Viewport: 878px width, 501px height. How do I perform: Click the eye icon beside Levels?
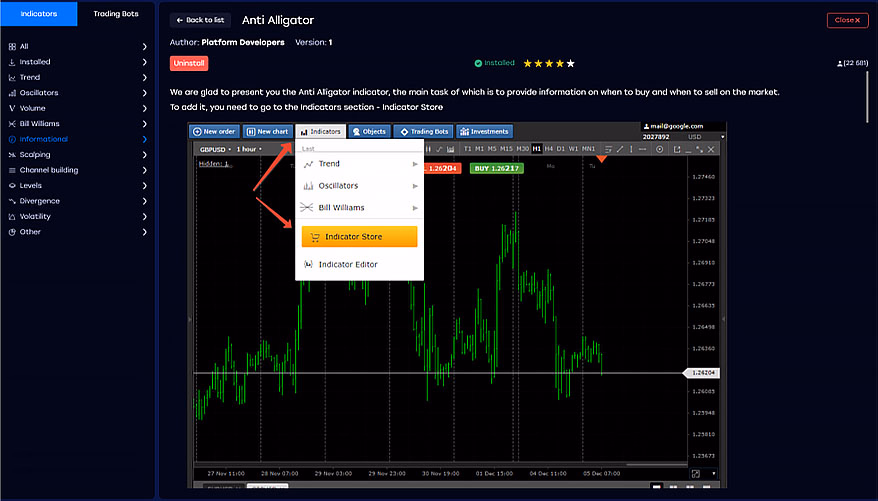(12, 185)
